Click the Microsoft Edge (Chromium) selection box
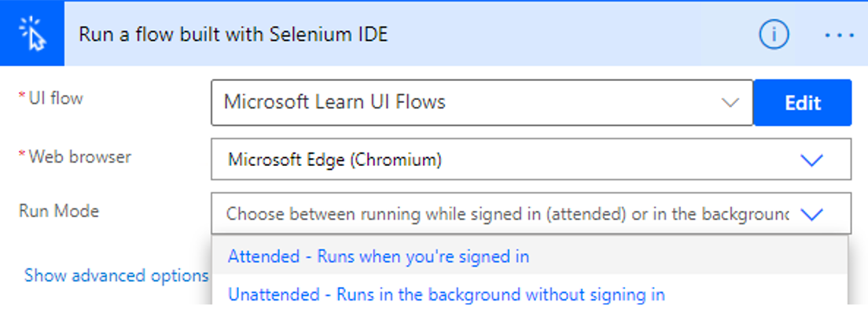The width and height of the screenshot is (868, 310). click(531, 160)
